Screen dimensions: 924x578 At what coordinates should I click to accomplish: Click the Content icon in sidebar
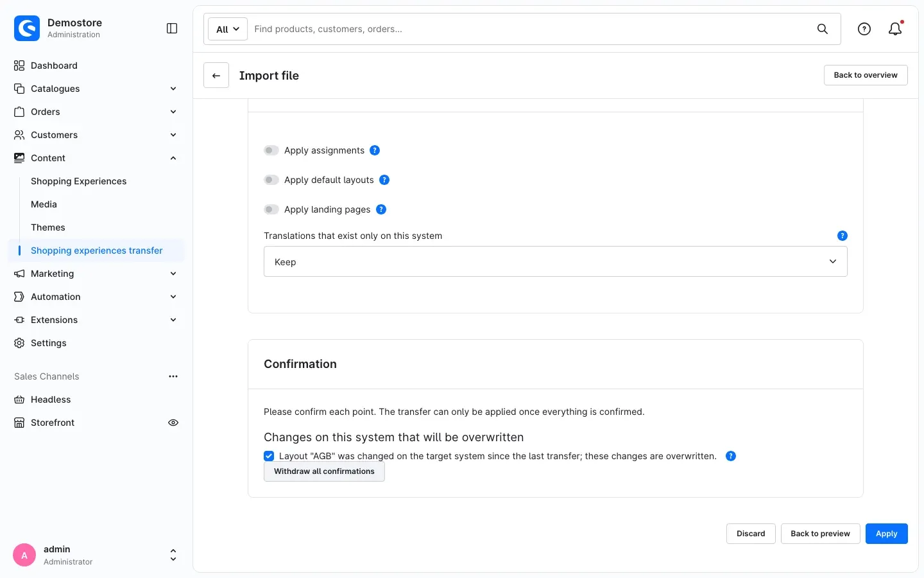pos(19,158)
